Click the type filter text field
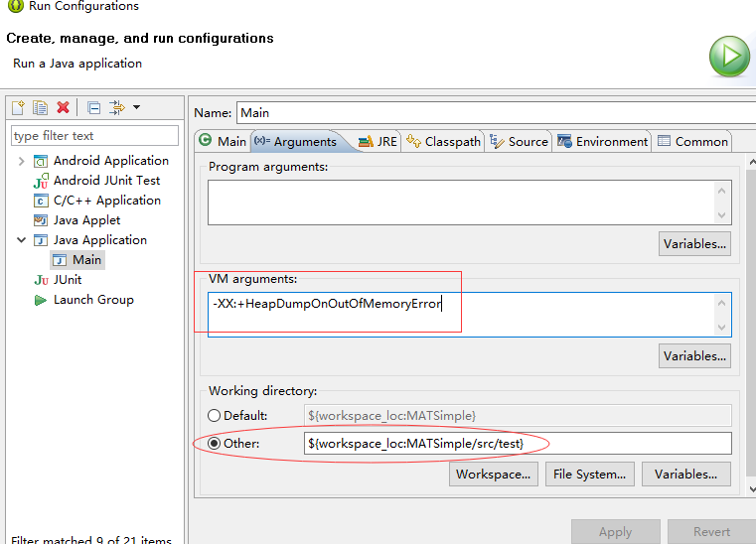756x544 pixels. click(93, 136)
